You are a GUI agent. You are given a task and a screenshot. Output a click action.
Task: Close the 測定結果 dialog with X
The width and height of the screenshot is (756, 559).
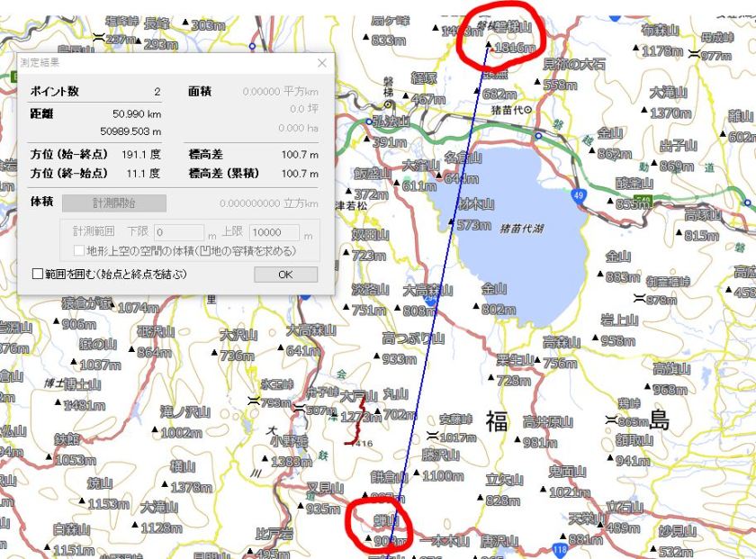322,63
